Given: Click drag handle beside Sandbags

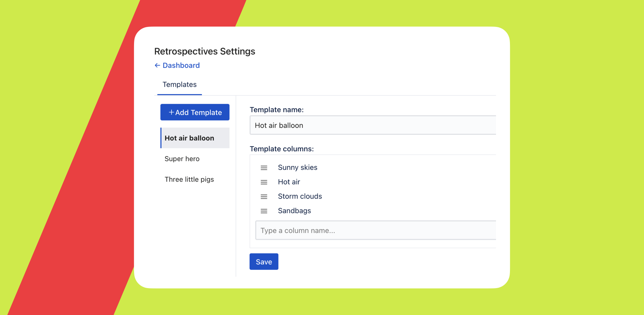Looking at the screenshot, I should [264, 211].
